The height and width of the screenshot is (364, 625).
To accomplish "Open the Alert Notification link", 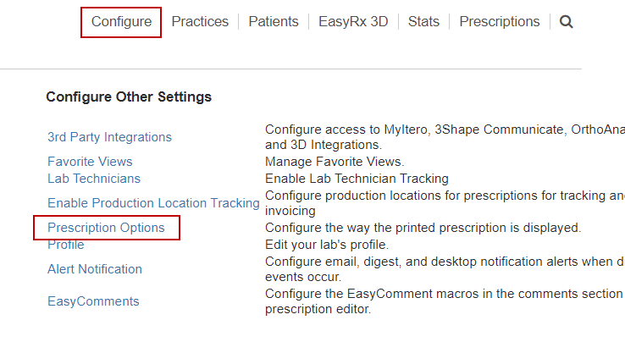I will 95,269.
